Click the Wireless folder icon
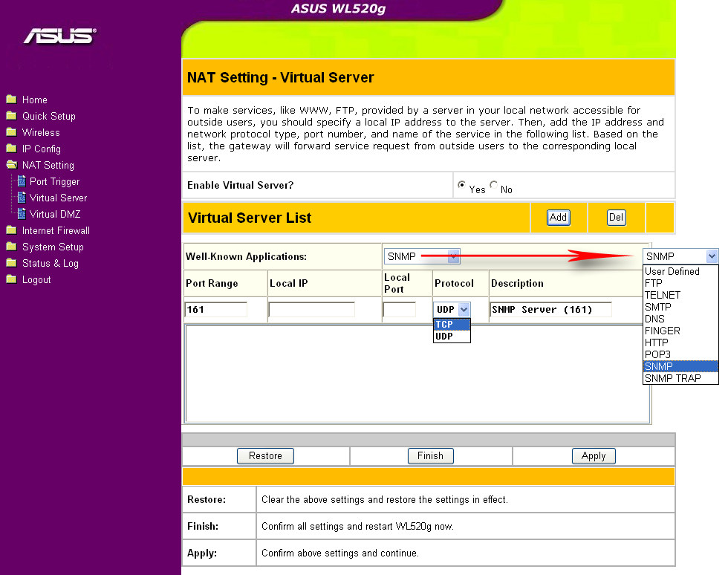 [11, 132]
